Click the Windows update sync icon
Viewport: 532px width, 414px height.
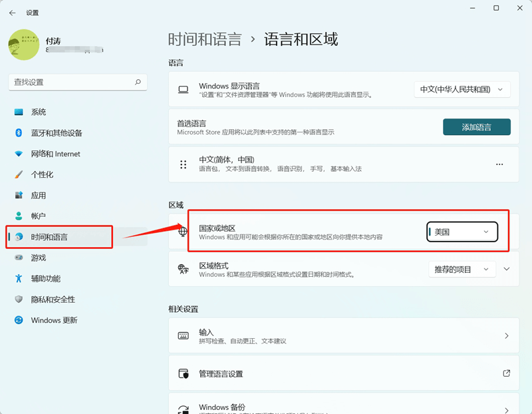coord(19,320)
